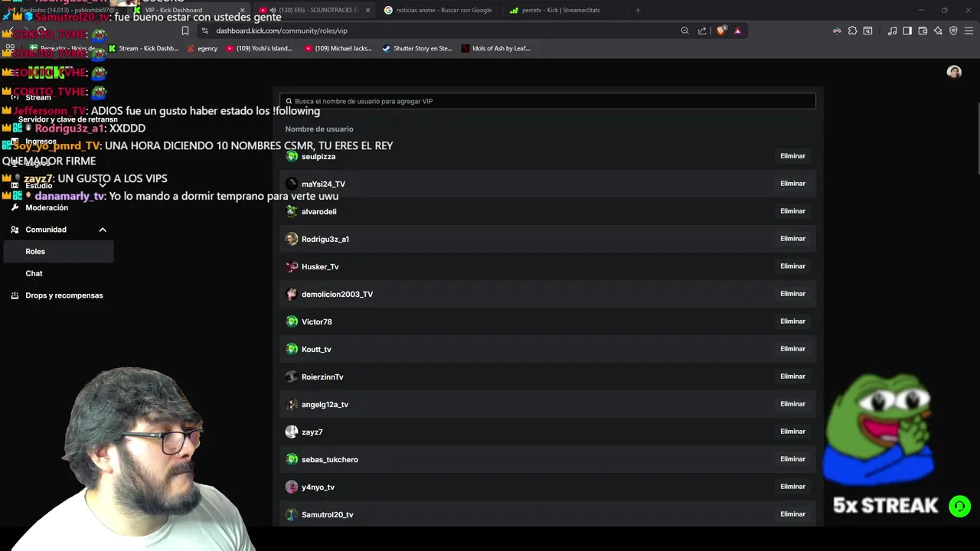The width and height of the screenshot is (980, 551).
Task: Collapse the Comunidad section chevron
Action: pos(103,230)
